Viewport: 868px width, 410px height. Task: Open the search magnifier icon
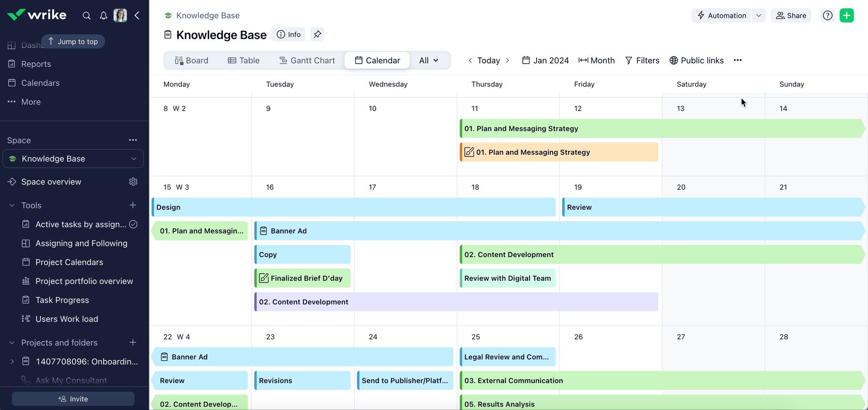86,15
